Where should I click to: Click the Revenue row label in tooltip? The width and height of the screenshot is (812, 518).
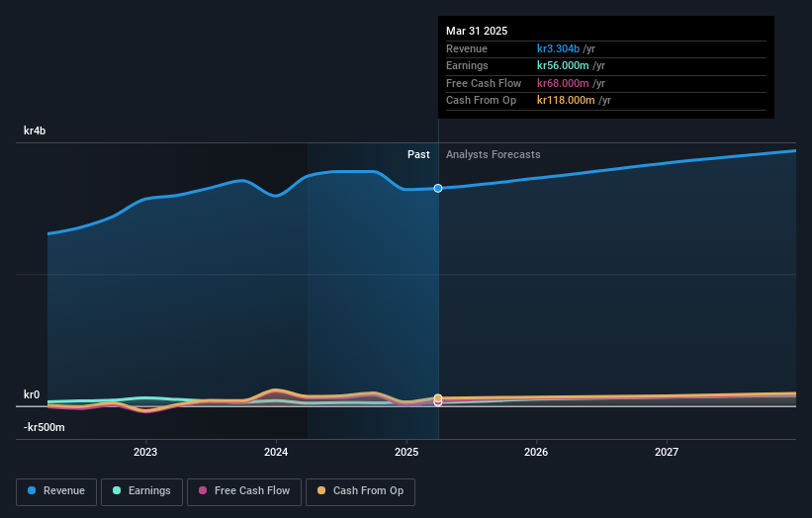pos(467,48)
